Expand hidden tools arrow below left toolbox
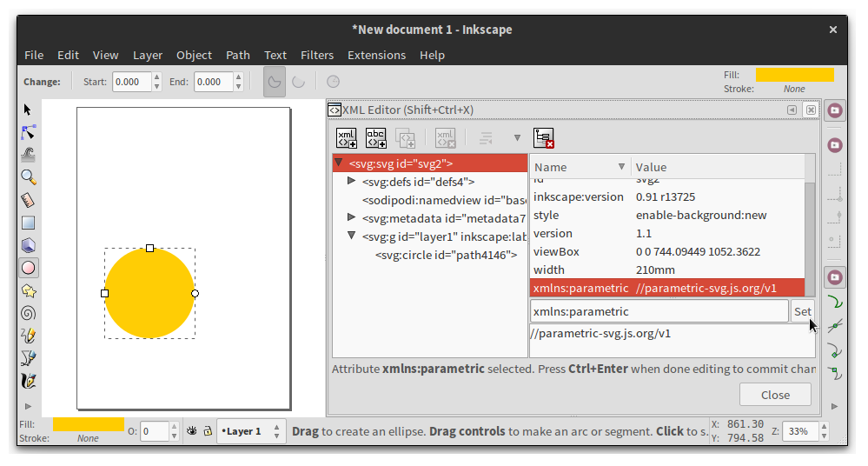The width and height of the screenshot is (868, 466). [x=28, y=406]
